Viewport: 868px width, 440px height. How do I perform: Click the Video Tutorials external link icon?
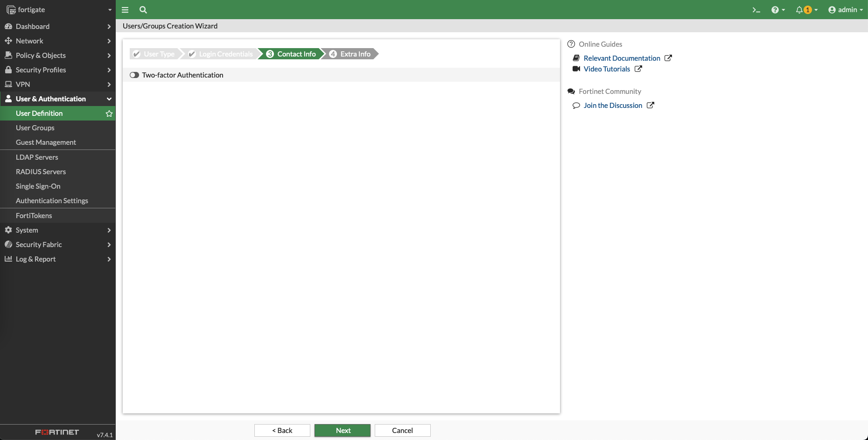click(x=638, y=69)
